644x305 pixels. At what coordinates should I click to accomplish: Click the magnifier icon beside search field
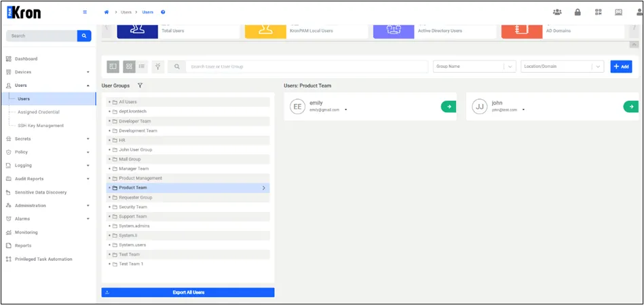point(176,67)
